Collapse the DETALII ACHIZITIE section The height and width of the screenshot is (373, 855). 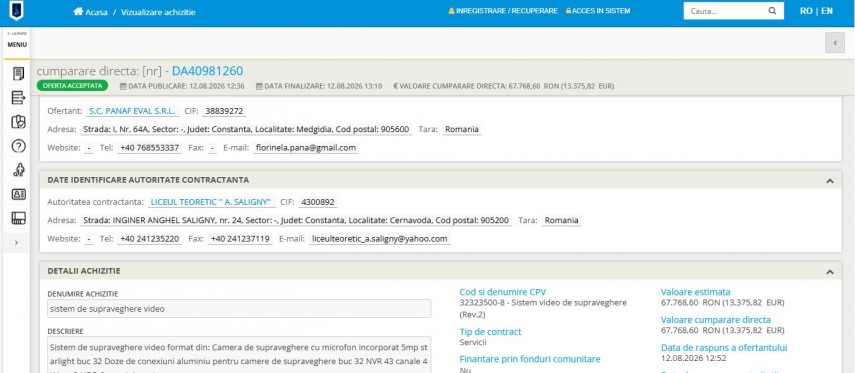(829, 272)
